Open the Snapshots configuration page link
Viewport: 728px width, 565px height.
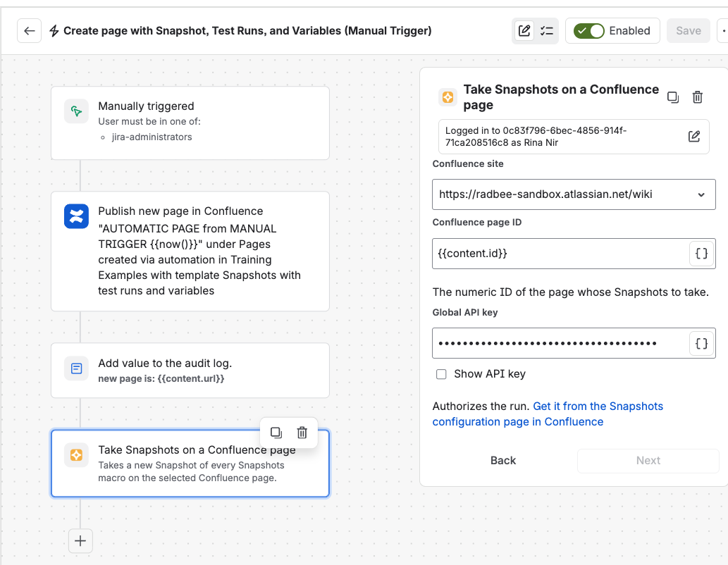tap(548, 414)
